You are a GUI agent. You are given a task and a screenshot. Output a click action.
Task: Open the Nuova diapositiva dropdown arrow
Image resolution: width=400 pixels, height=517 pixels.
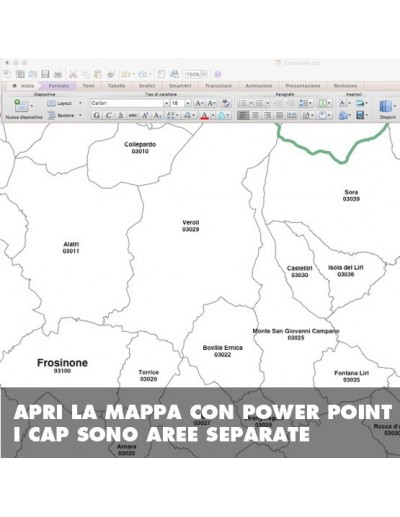point(32,106)
